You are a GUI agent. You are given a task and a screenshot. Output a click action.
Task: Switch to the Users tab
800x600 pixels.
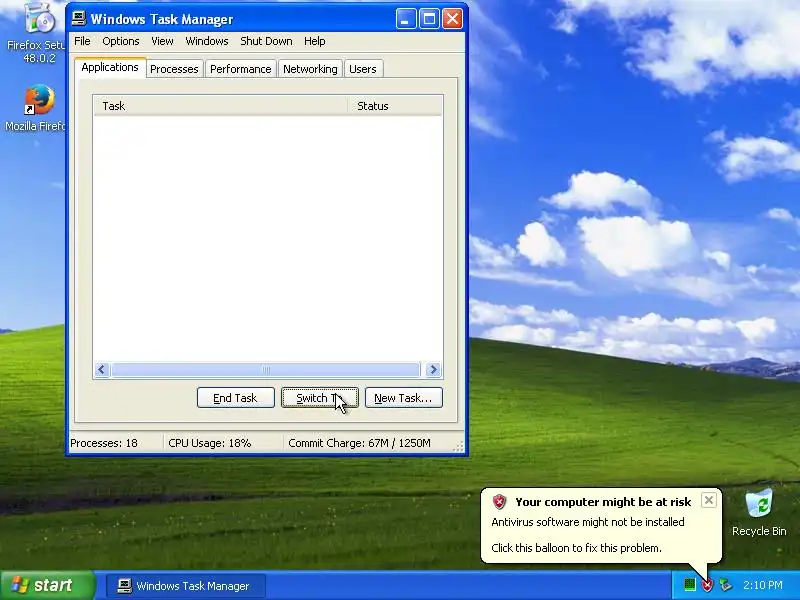363,69
